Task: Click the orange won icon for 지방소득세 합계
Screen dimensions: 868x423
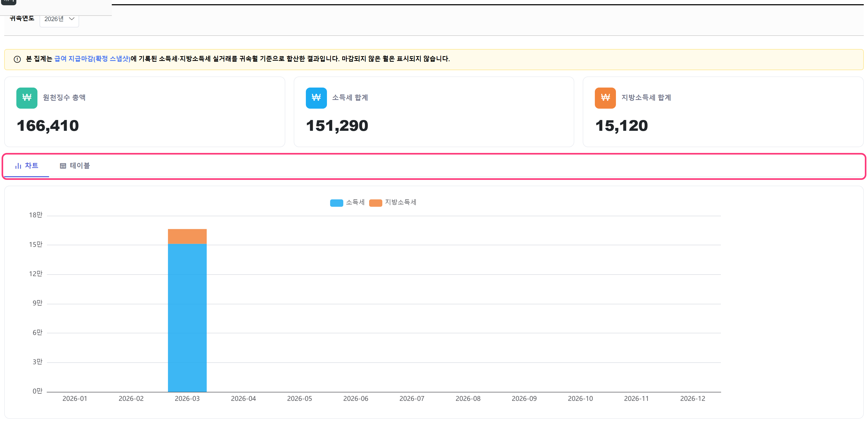Action: pyautogui.click(x=605, y=98)
